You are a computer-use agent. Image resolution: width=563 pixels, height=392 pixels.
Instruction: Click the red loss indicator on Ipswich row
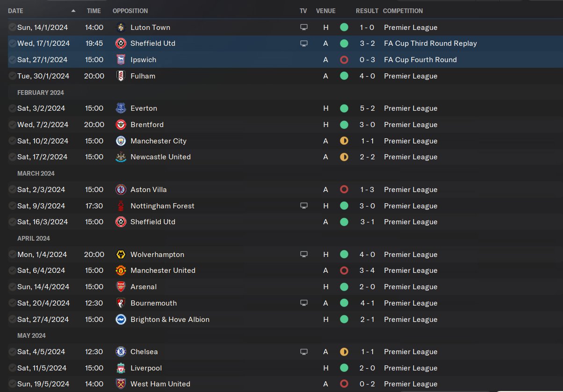tap(344, 60)
